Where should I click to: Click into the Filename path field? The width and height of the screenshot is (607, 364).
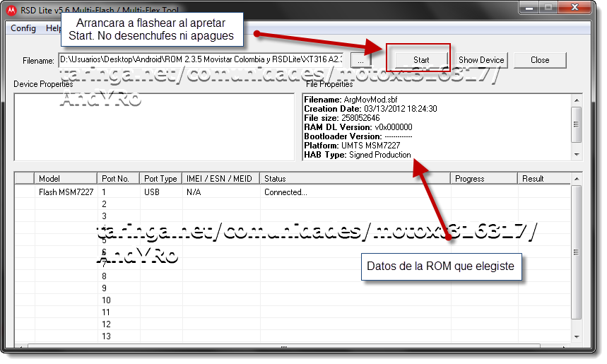coord(201,59)
